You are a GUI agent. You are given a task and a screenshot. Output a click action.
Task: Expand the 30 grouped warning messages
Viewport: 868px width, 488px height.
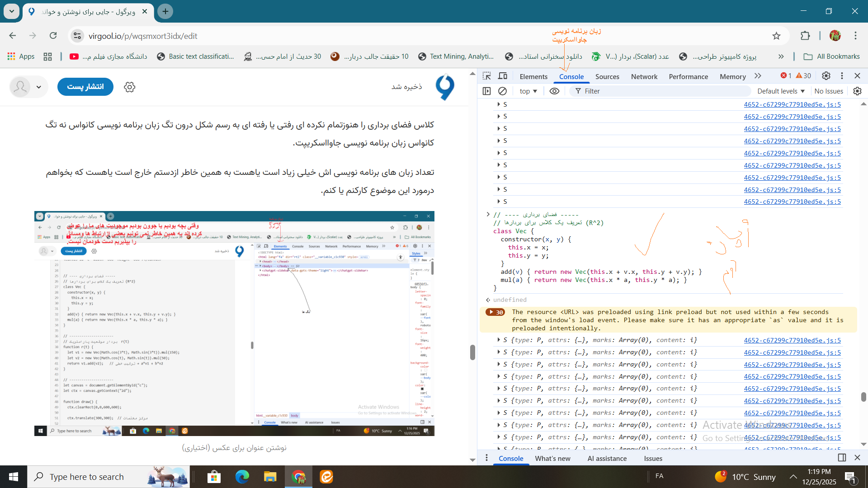click(495, 312)
